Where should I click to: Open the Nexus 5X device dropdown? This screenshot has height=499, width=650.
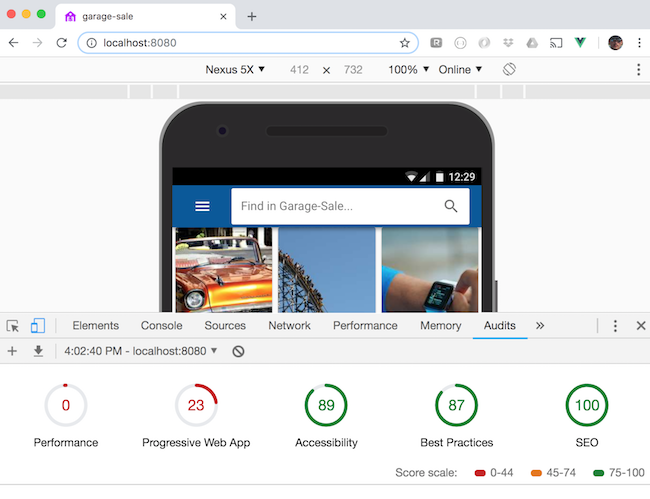click(235, 69)
